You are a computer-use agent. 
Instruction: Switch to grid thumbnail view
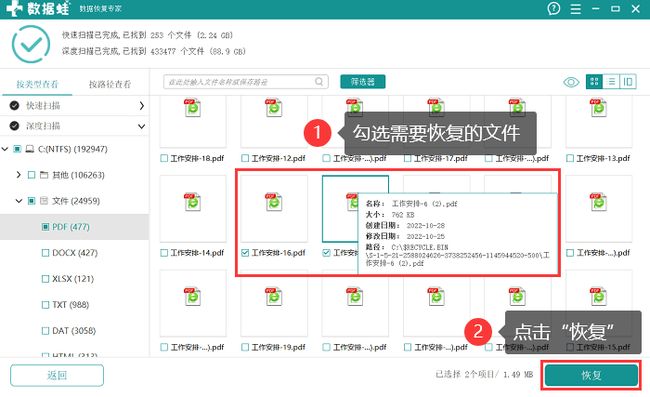594,82
